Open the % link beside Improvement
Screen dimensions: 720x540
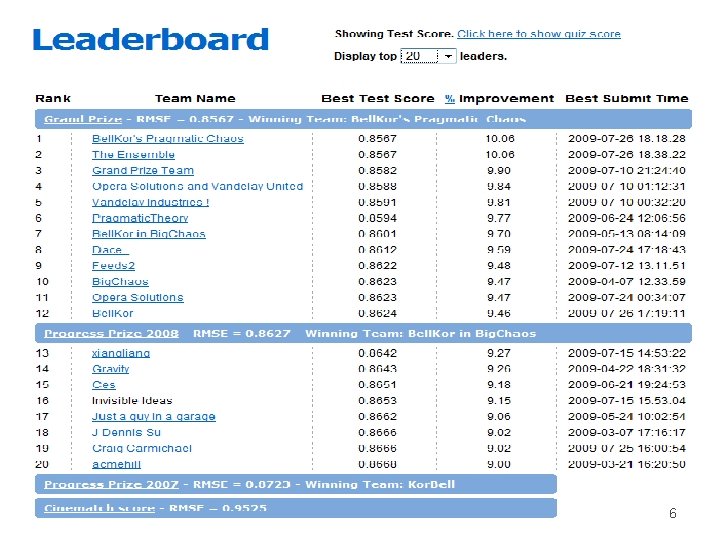coord(450,98)
